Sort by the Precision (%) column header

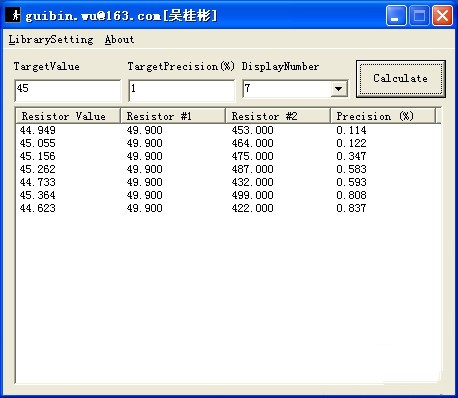pyautogui.click(x=383, y=116)
